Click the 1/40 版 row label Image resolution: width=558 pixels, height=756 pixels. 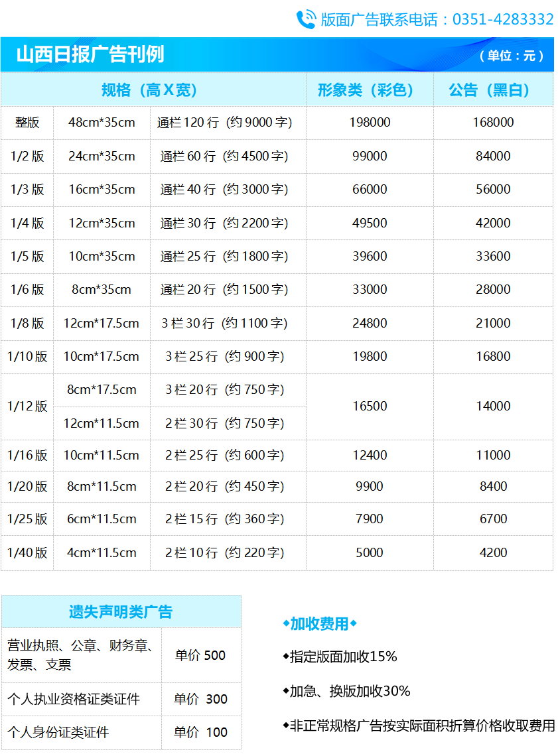(x=27, y=553)
